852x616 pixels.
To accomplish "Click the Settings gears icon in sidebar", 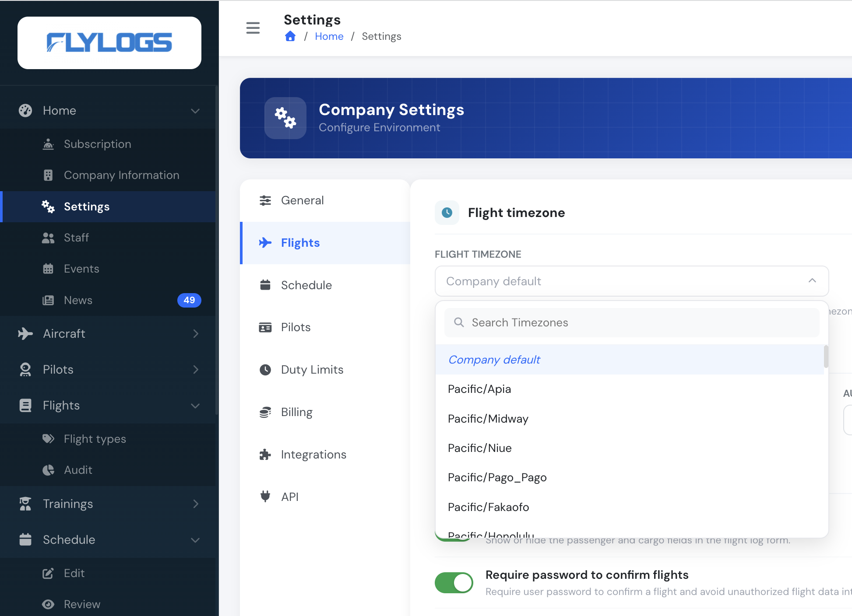I will click(48, 206).
